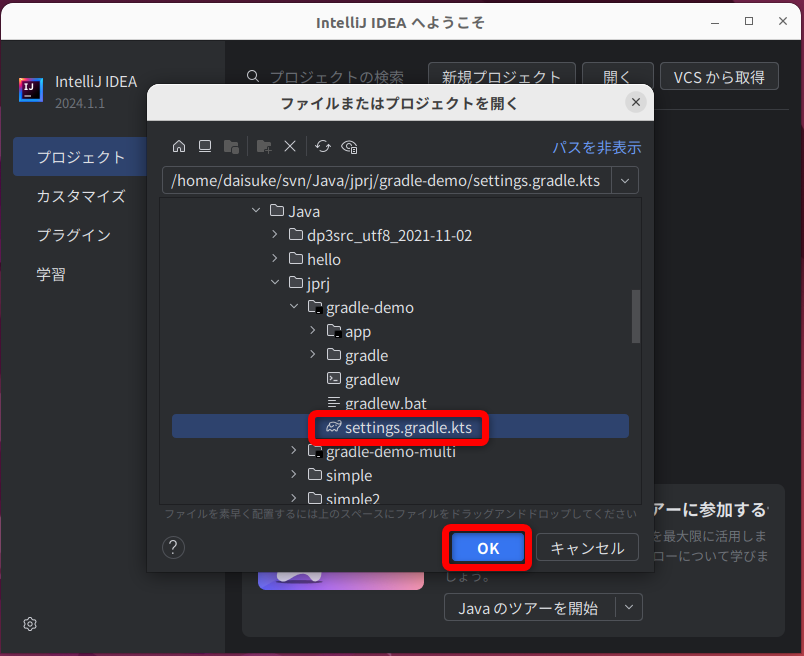The width and height of the screenshot is (804, 656).
Task: Open tour options dropdown arrow
Action: pos(629,608)
